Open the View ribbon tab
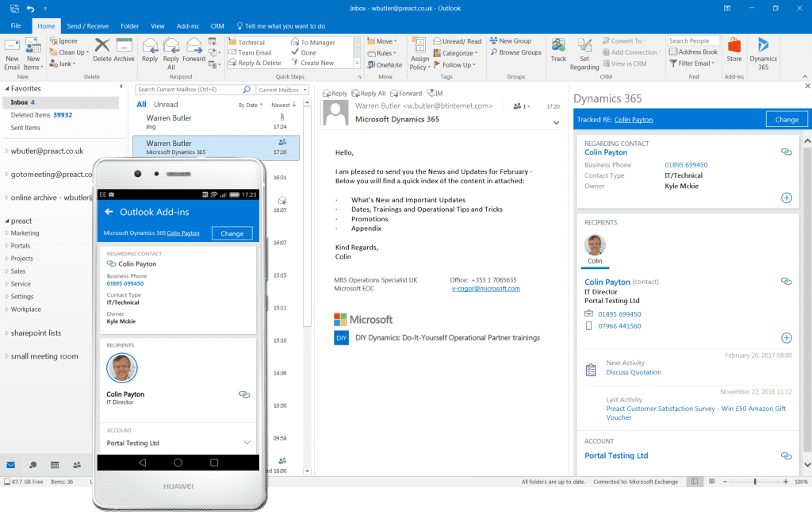This screenshot has height=515, width=812. click(158, 26)
